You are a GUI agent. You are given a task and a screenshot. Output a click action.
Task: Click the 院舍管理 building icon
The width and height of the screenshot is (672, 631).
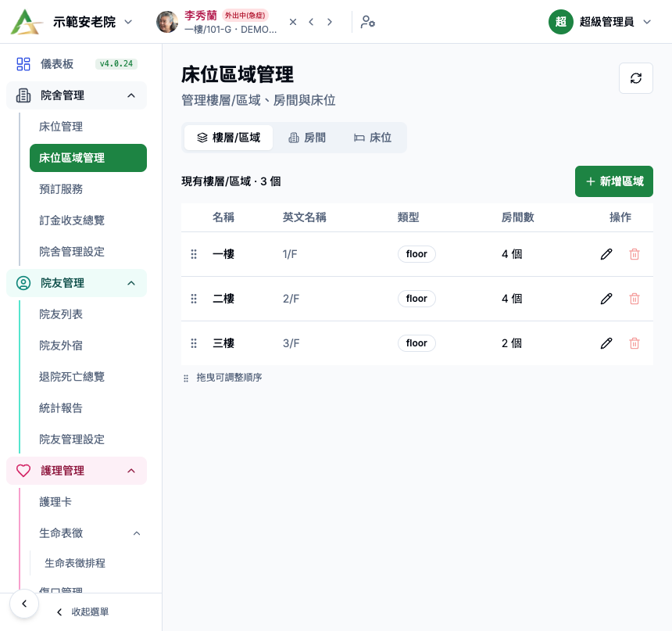[23, 95]
